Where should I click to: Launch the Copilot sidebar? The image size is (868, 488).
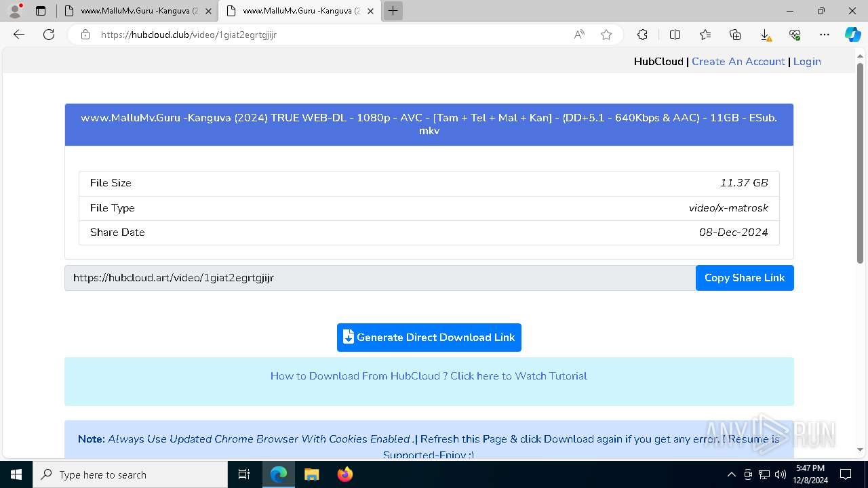point(852,35)
